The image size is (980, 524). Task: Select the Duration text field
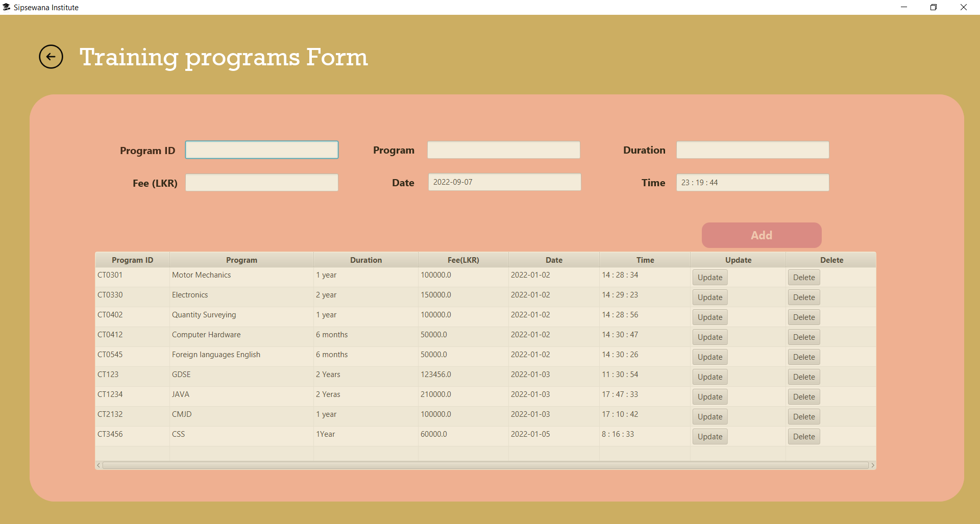753,150
